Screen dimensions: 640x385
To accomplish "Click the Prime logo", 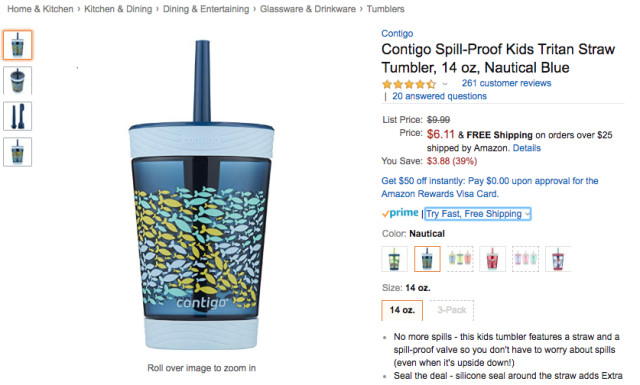I will (x=400, y=213).
